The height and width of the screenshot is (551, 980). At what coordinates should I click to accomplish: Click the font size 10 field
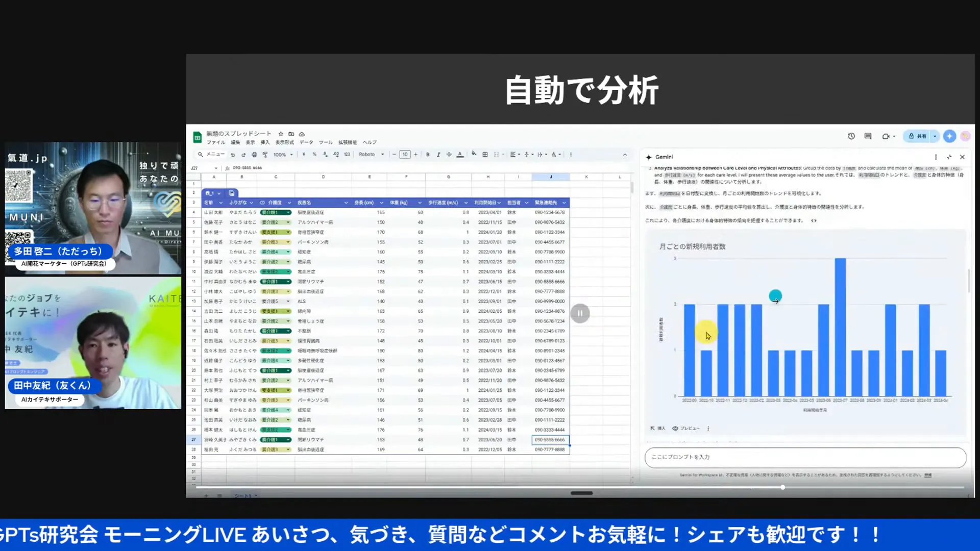click(405, 155)
